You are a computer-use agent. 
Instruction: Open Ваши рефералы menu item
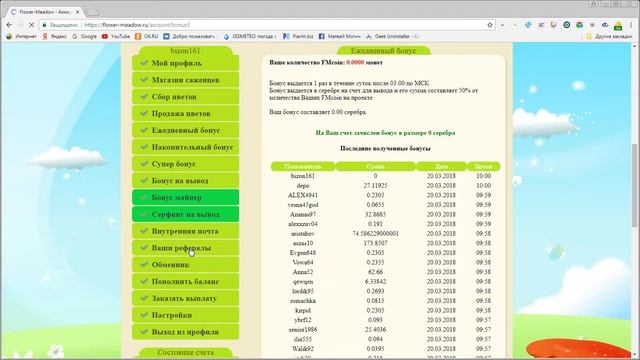coord(185,248)
